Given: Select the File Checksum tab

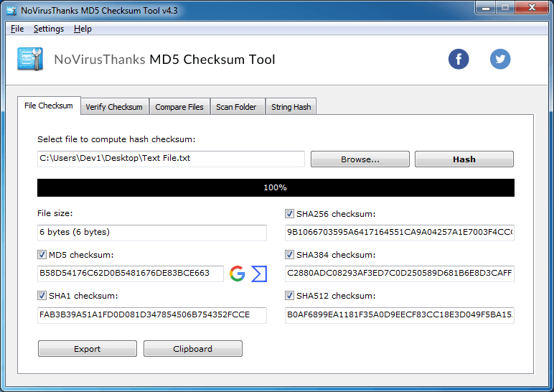Looking at the screenshot, I should pos(49,106).
